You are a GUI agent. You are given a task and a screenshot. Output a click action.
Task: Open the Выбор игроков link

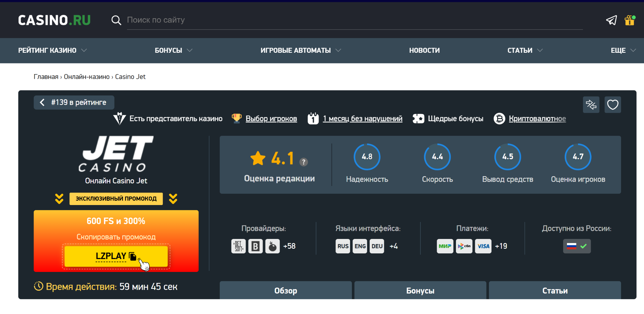click(271, 119)
